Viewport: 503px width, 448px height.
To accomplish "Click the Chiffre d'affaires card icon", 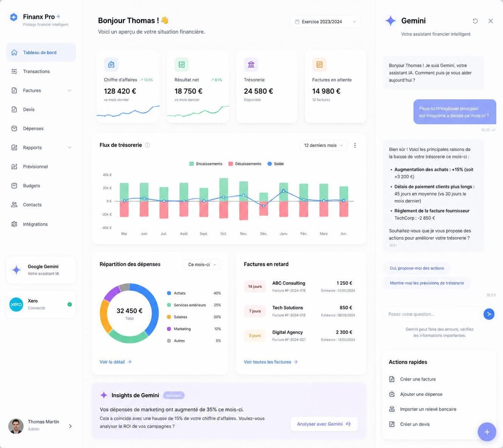I will click(111, 64).
